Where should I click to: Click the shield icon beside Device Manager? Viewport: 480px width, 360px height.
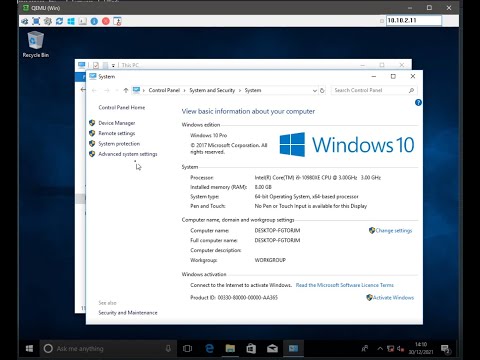pyautogui.click(x=92, y=123)
